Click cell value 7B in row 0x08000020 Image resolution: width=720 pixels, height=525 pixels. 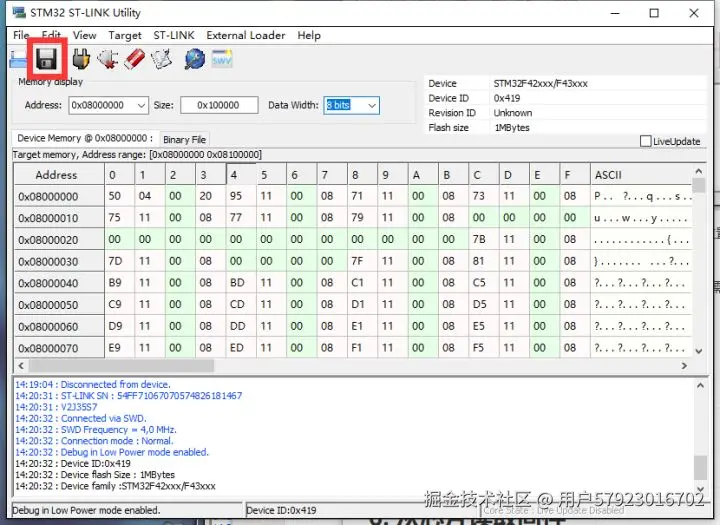[x=484, y=239]
